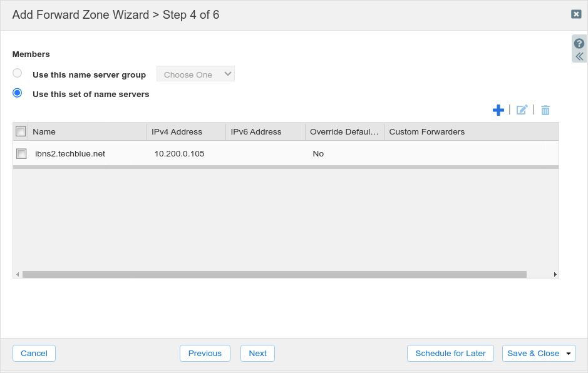Open the 'Choose One' name server group dropdown
This screenshot has width=588, height=373.
coord(195,74)
